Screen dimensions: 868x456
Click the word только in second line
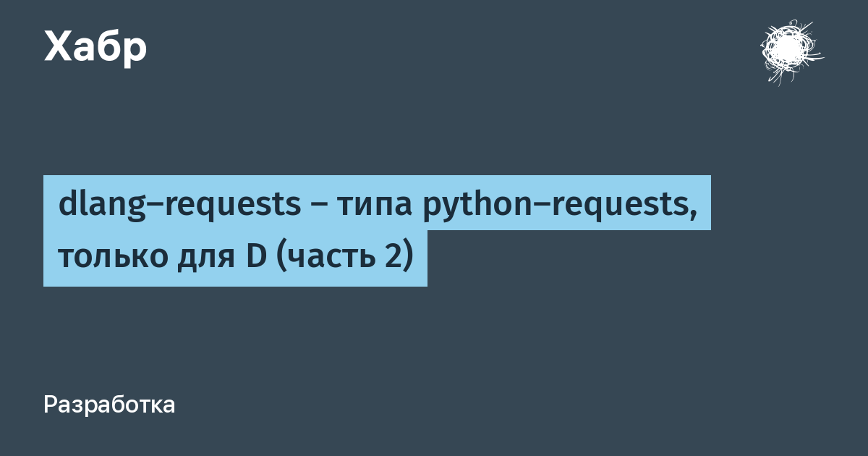111,256
